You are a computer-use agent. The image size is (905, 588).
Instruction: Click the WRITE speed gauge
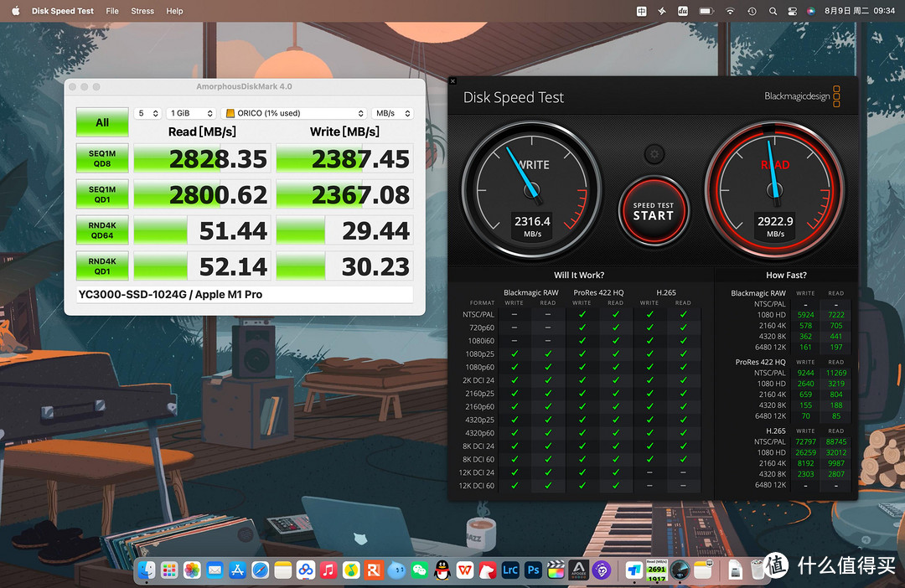[x=531, y=189]
